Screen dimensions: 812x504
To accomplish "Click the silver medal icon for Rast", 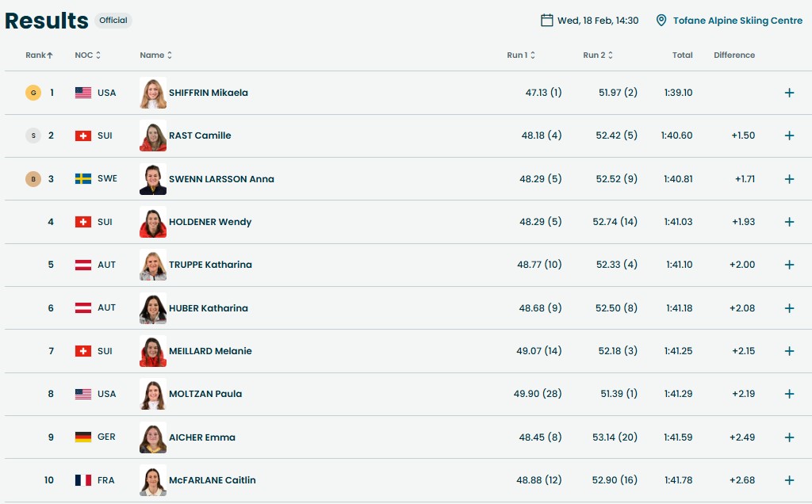I will pyautogui.click(x=33, y=136).
